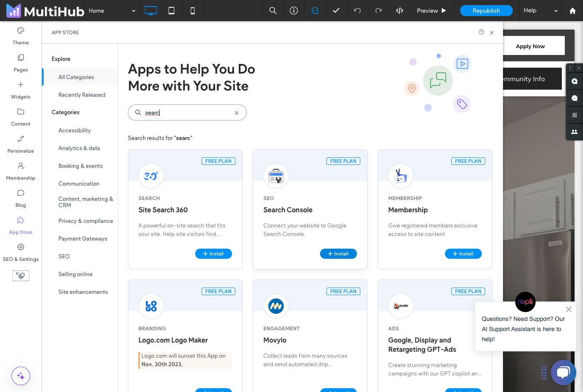Select the Analytics & data category
583x392 pixels.
[79, 148]
